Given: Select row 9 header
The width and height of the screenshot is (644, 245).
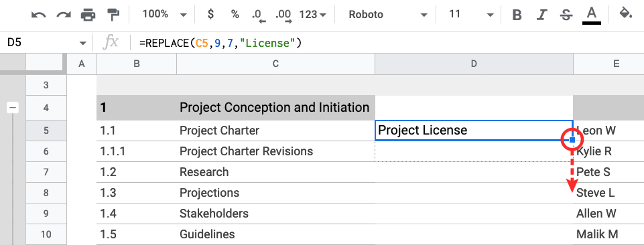Looking at the screenshot, I should click(x=46, y=214).
